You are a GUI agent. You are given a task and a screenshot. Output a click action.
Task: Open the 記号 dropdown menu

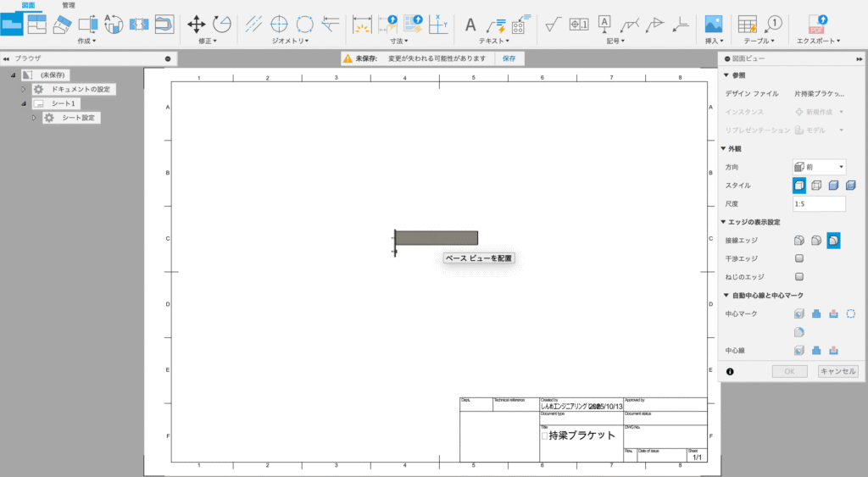(615, 41)
